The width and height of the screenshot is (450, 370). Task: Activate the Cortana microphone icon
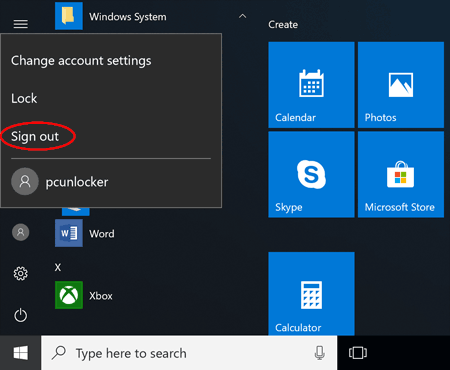coord(319,353)
